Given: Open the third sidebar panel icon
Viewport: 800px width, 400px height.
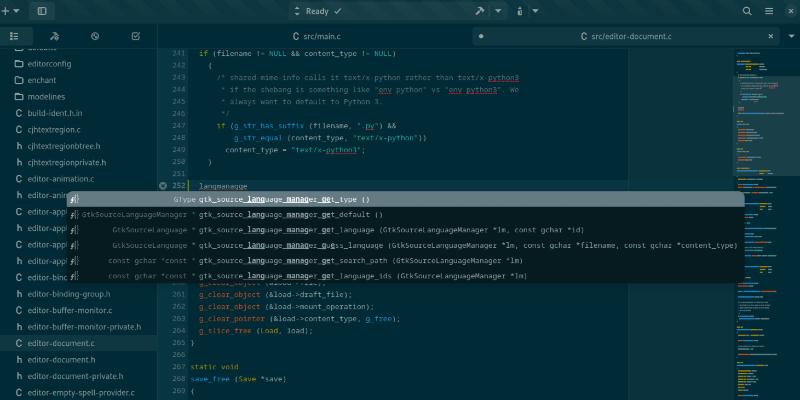Looking at the screenshot, I should [x=94, y=36].
